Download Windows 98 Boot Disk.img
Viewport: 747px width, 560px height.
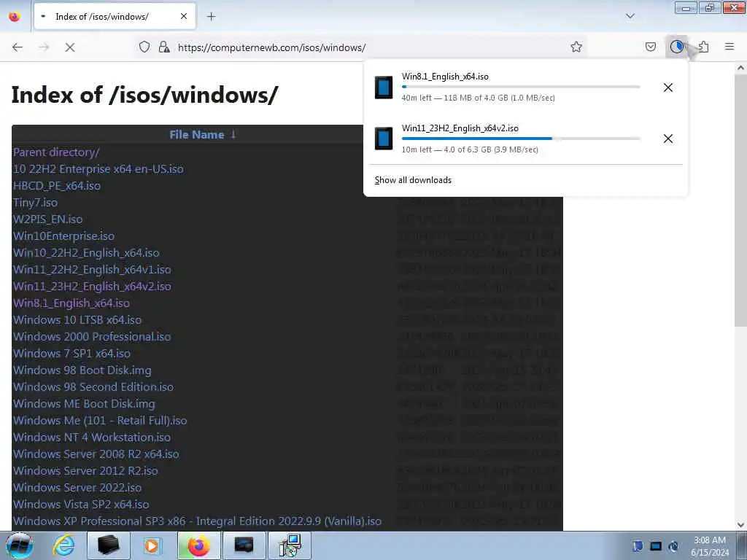click(x=82, y=370)
